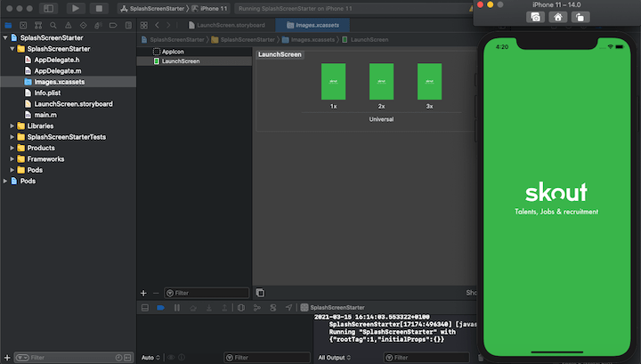Open the related items grid menu

pos(144,25)
